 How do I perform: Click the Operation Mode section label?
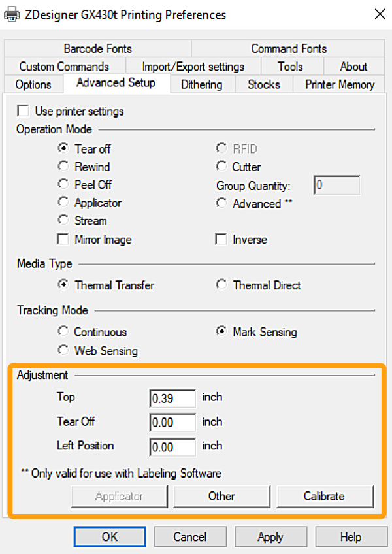tap(54, 129)
